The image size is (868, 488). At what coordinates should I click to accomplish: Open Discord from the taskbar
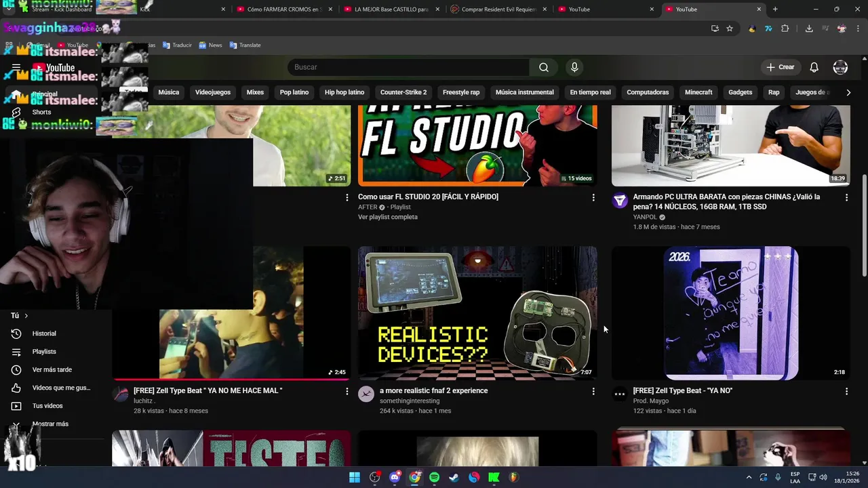pyautogui.click(x=395, y=477)
